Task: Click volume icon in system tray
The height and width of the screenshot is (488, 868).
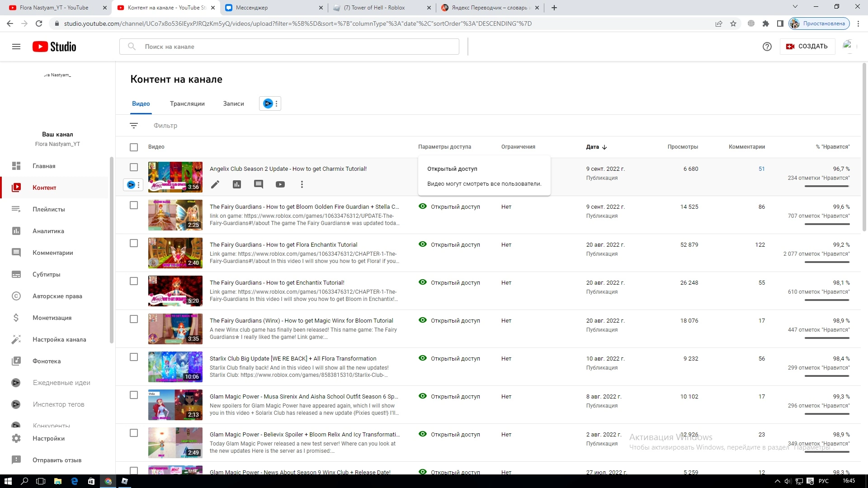Action: coord(788,481)
